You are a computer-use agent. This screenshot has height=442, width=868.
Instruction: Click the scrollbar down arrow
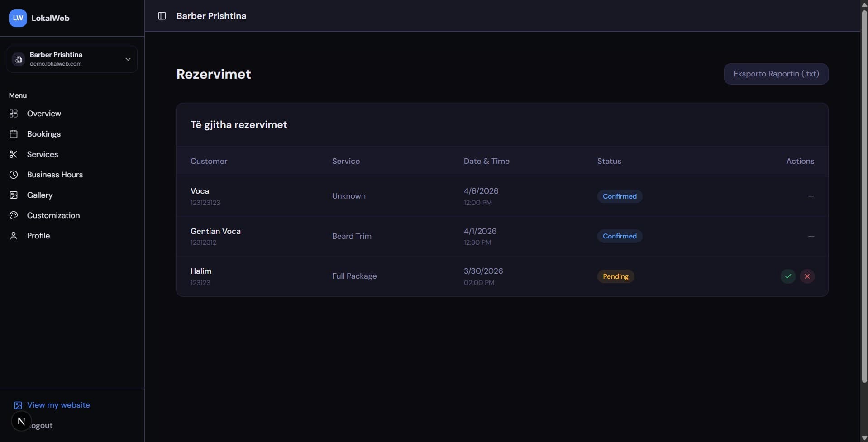coord(864,438)
